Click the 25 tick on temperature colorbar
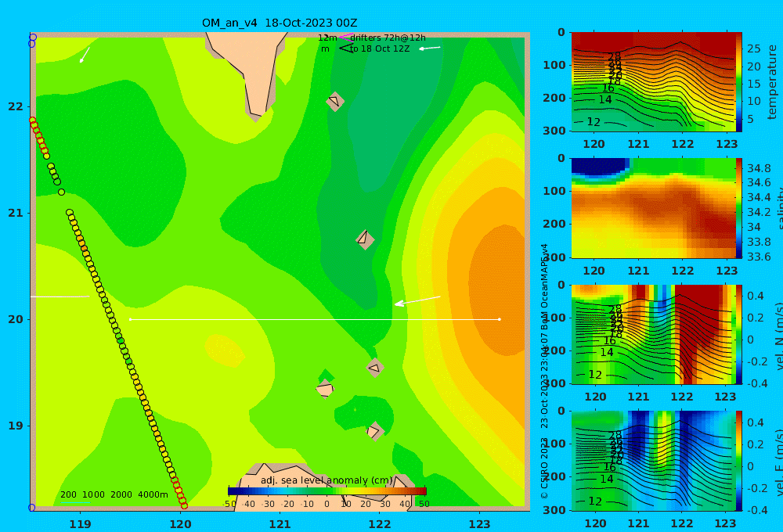The height and width of the screenshot is (532, 783). click(753, 49)
